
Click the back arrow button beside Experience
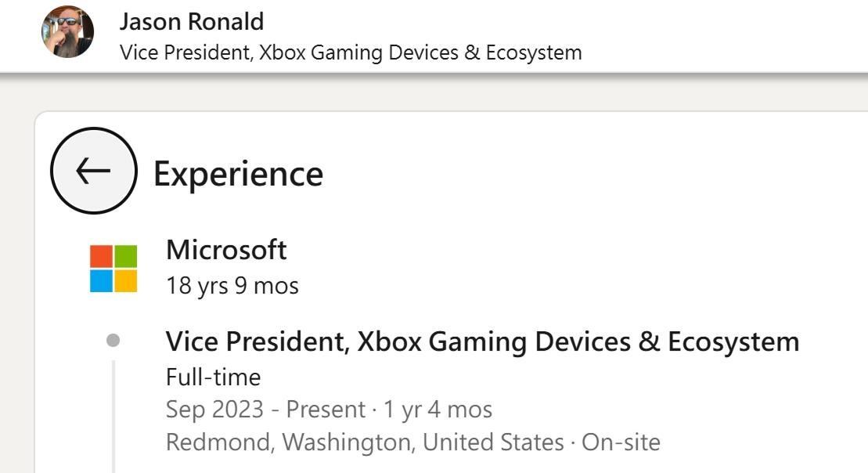click(x=93, y=171)
